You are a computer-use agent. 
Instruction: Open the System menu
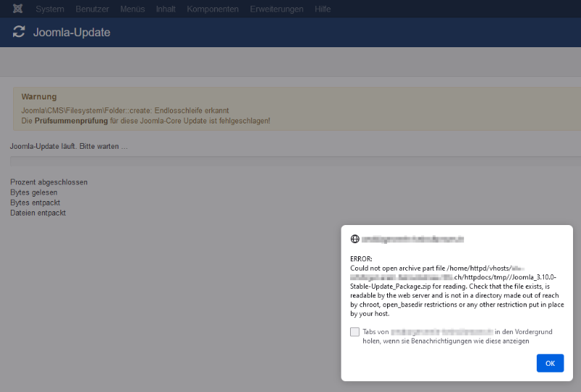click(49, 9)
